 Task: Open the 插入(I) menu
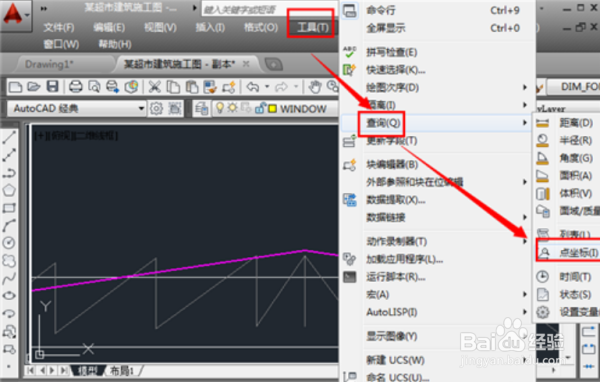tap(210, 28)
